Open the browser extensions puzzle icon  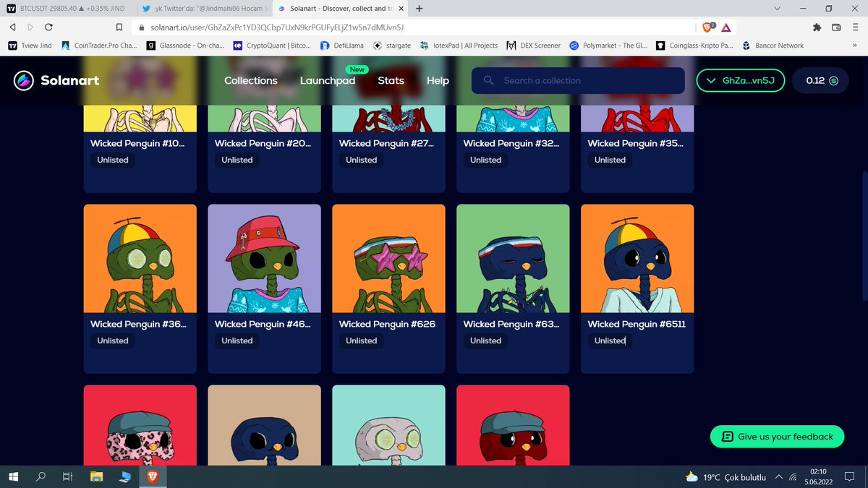[817, 27]
